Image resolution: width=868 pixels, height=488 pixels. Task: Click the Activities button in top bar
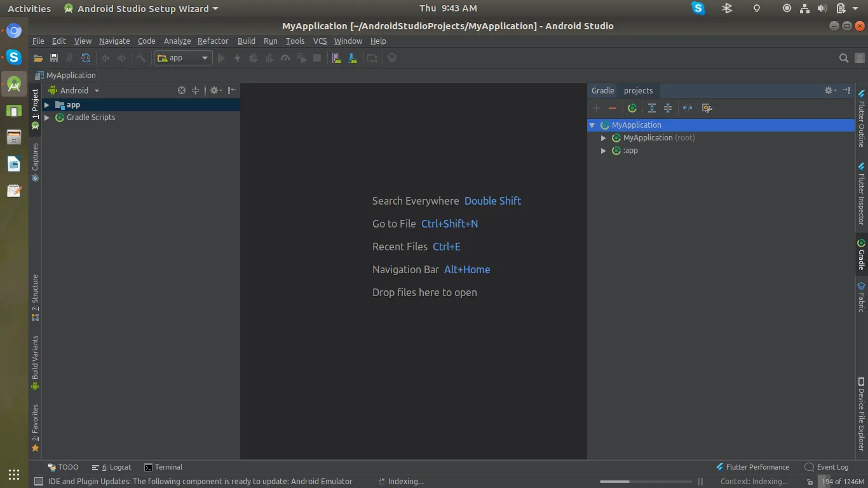pyautogui.click(x=29, y=8)
